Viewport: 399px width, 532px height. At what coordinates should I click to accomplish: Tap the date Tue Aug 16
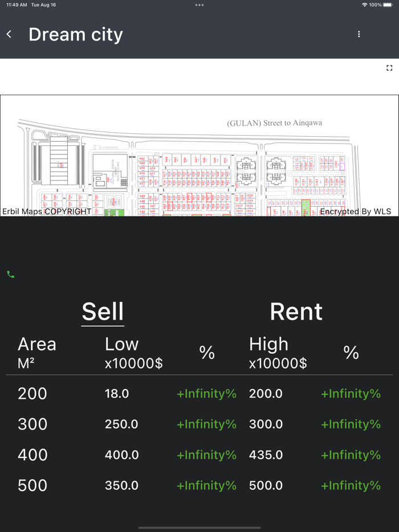click(43, 5)
